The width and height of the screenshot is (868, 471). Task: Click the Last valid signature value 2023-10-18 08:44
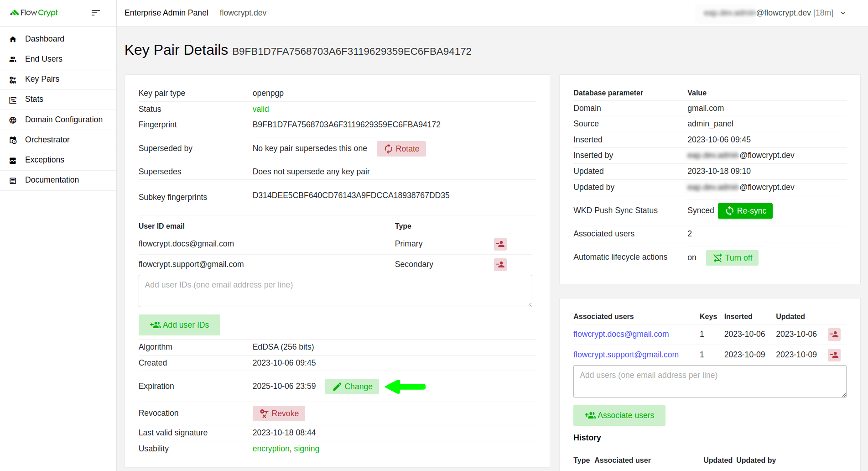click(x=284, y=433)
